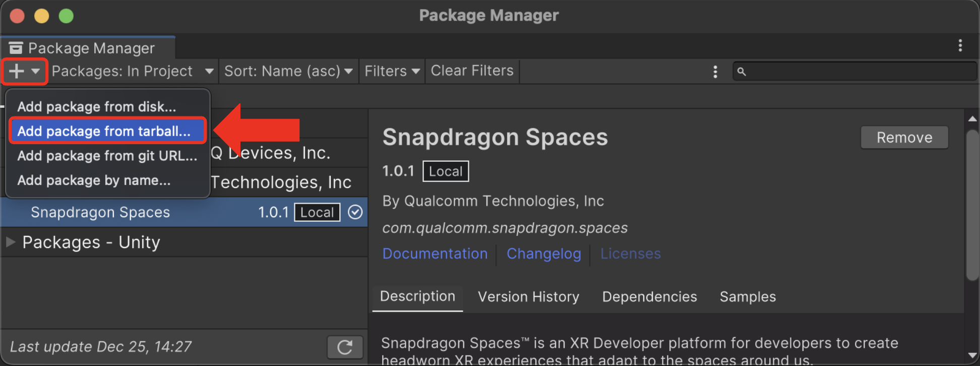980x366 pixels.
Task: Click Last update Dec 25, 14:27 status text
Action: (101, 347)
